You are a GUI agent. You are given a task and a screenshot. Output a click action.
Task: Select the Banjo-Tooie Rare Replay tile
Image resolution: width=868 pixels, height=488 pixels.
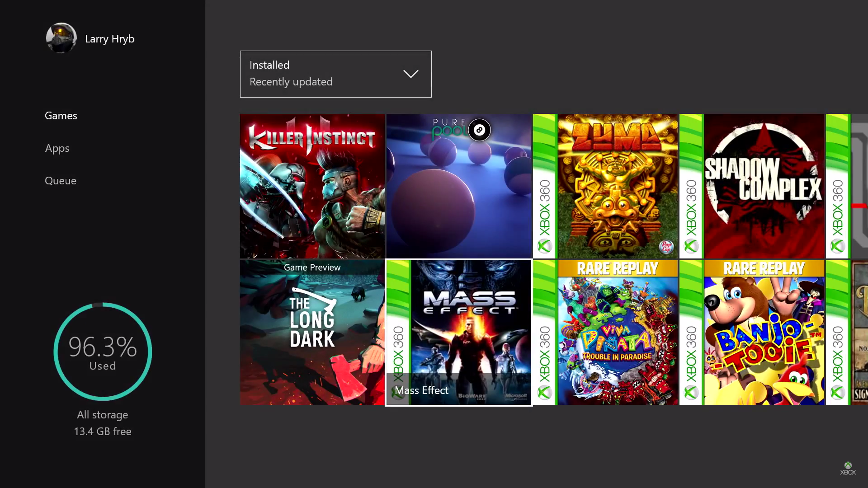[752, 333]
